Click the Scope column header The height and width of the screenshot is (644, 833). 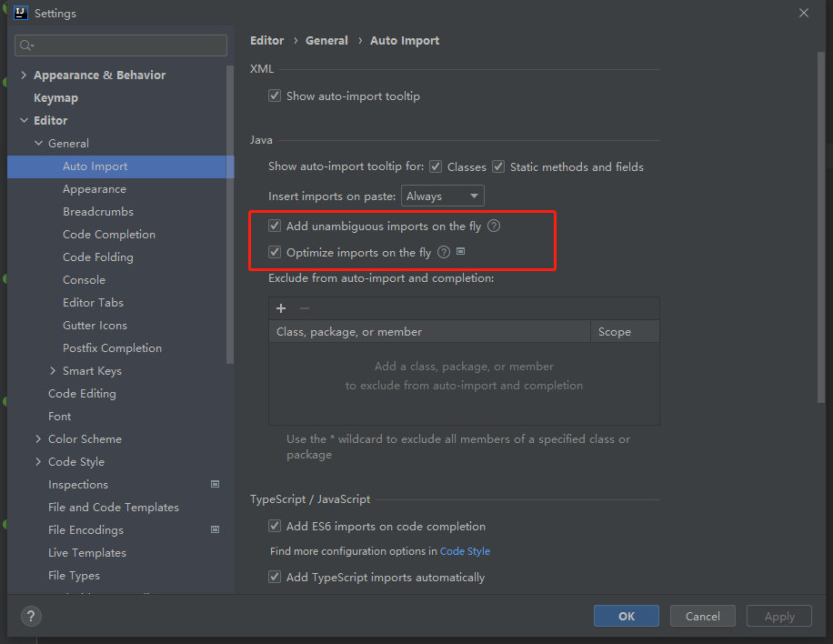coord(615,332)
